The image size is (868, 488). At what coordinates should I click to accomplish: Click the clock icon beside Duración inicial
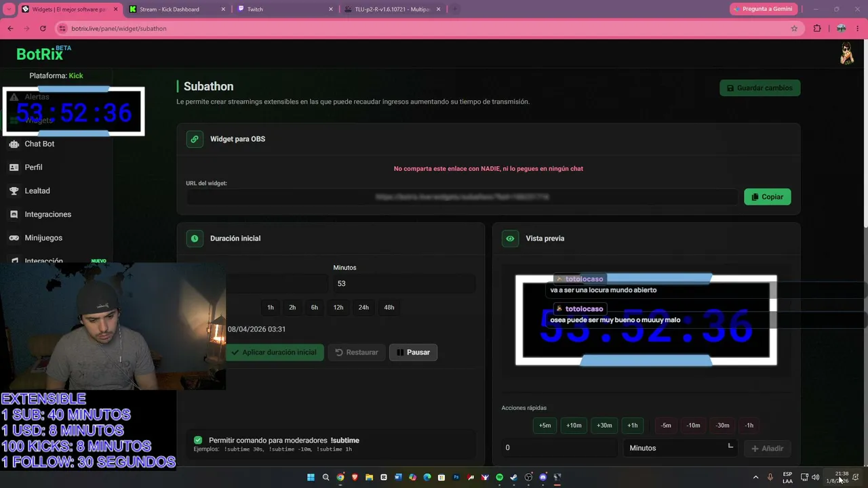coord(195,239)
